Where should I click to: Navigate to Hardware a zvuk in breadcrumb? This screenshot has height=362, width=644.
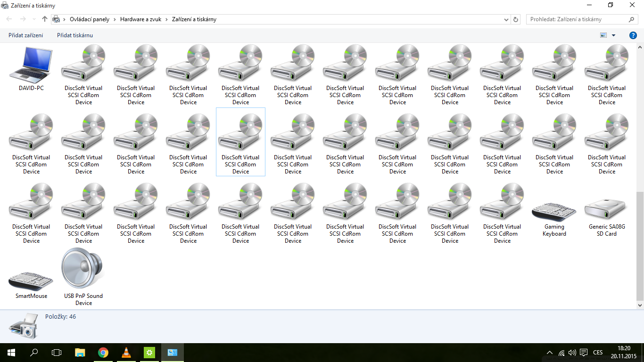[140, 19]
